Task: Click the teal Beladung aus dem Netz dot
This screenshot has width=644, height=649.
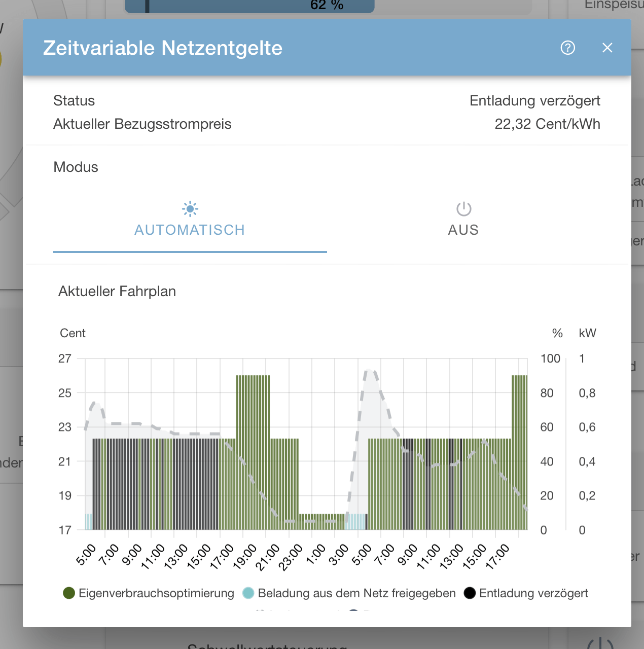Action: (248, 593)
